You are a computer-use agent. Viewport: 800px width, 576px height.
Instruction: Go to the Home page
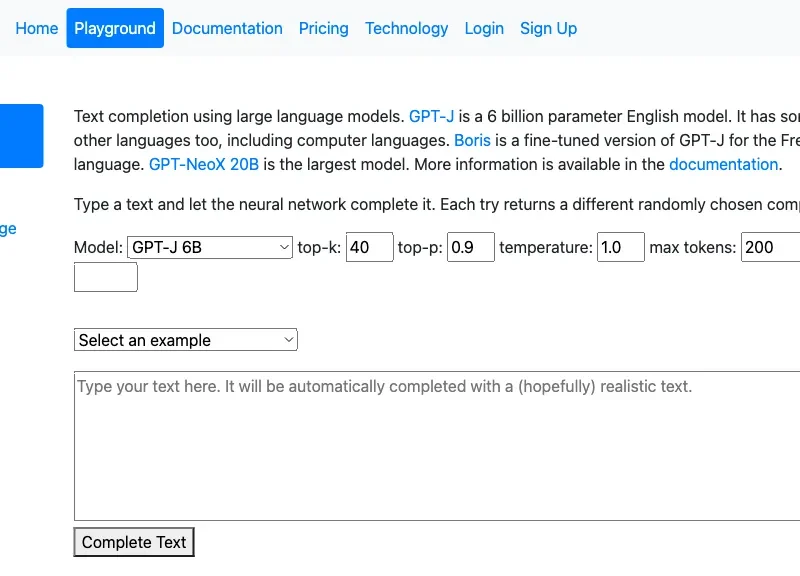pos(37,28)
